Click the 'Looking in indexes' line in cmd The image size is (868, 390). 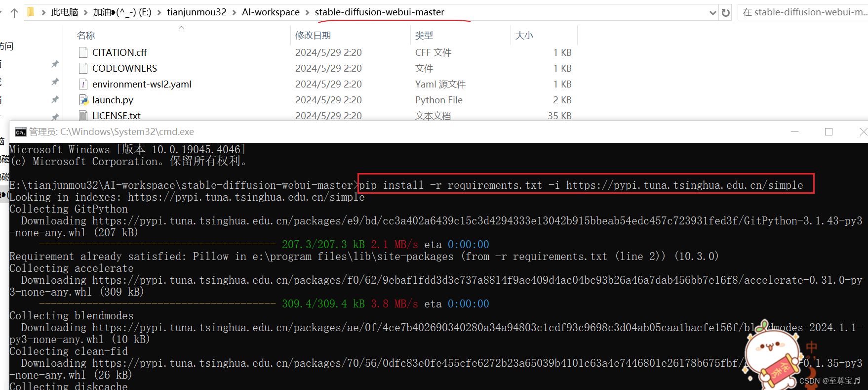[x=187, y=197]
